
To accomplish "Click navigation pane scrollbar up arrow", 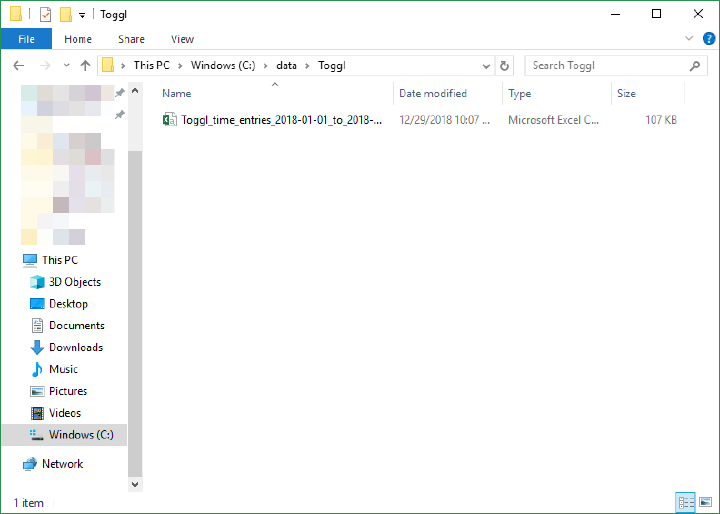I will click(x=135, y=91).
